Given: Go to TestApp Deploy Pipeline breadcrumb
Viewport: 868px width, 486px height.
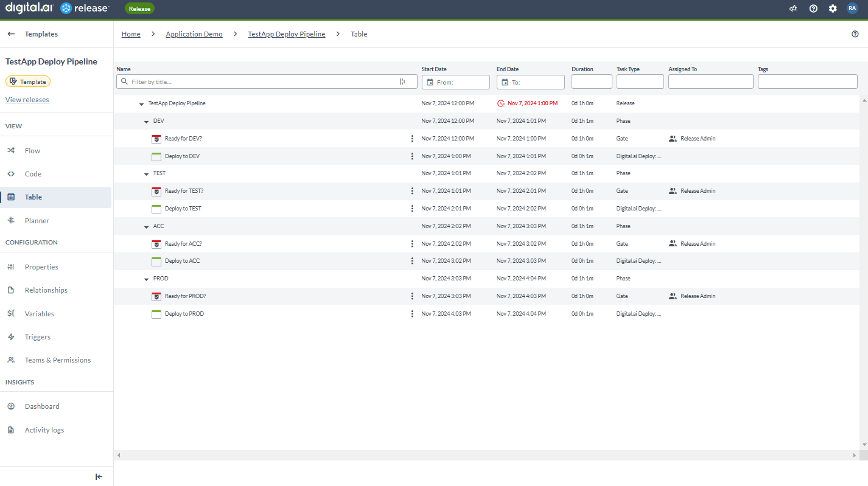Looking at the screenshot, I should click(x=287, y=34).
